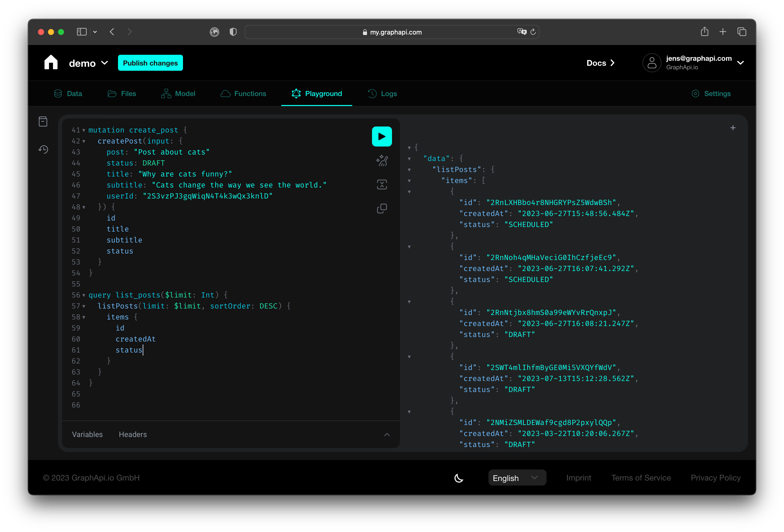This screenshot has width=784, height=532.
Task: Open a new browser tab with plus icon
Action: (x=722, y=32)
